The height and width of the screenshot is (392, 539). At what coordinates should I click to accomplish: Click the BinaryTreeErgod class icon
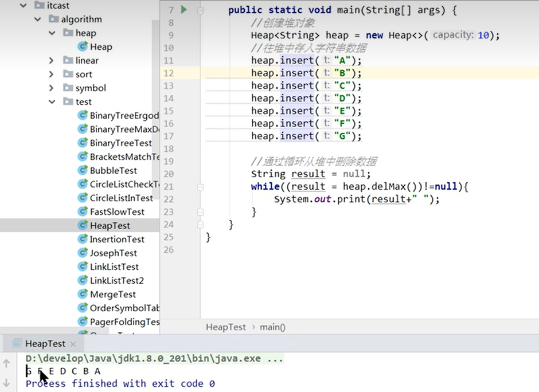[x=83, y=115]
